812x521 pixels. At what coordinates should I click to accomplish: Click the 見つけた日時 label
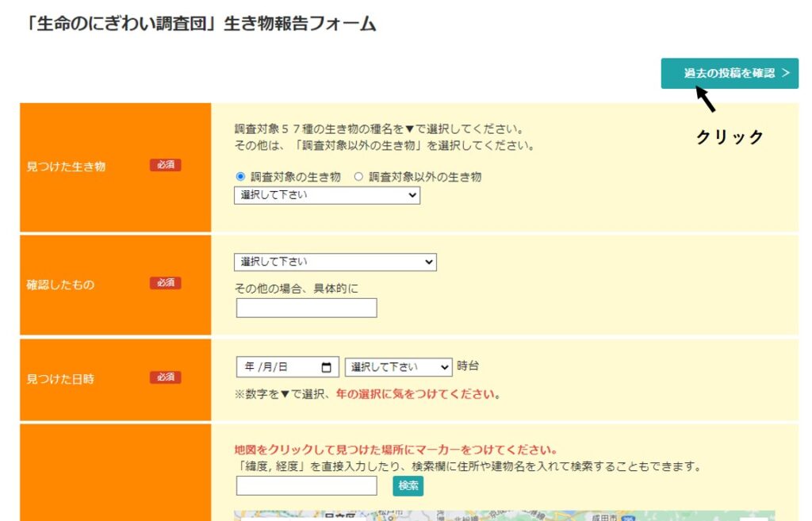tap(60, 379)
